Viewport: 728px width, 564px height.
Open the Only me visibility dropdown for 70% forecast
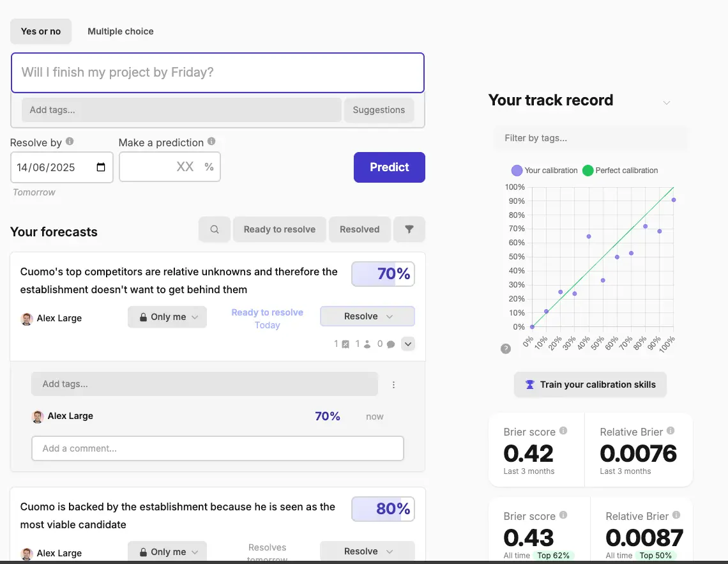tap(167, 317)
